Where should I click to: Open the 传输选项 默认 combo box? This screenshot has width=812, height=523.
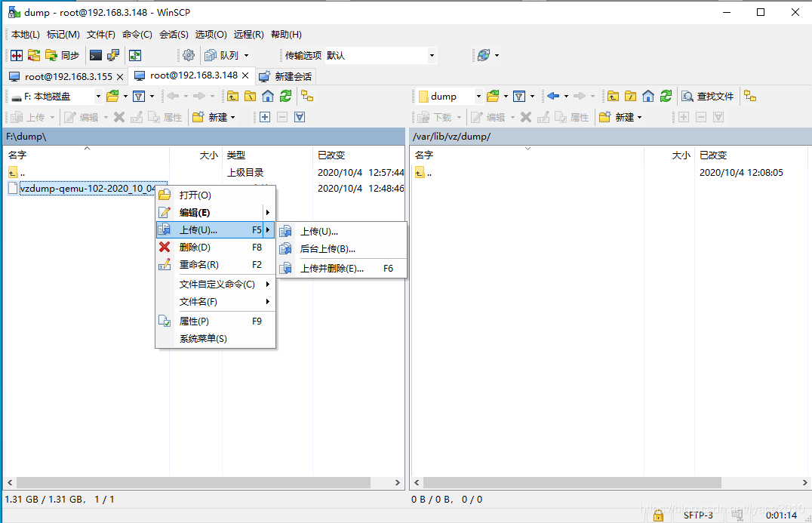tap(380, 55)
